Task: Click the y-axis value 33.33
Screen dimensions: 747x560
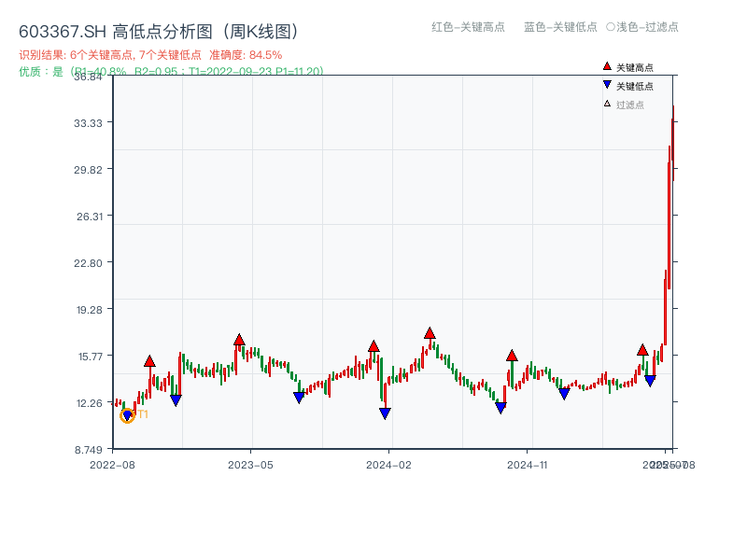Action: 88,123
